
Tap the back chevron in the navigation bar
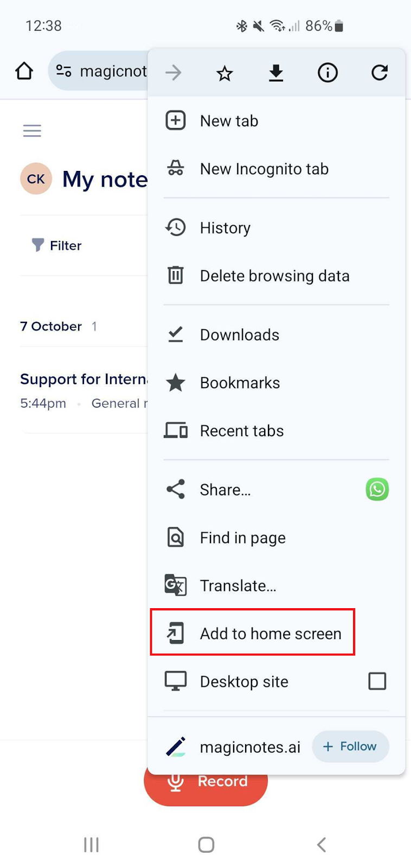point(321,844)
